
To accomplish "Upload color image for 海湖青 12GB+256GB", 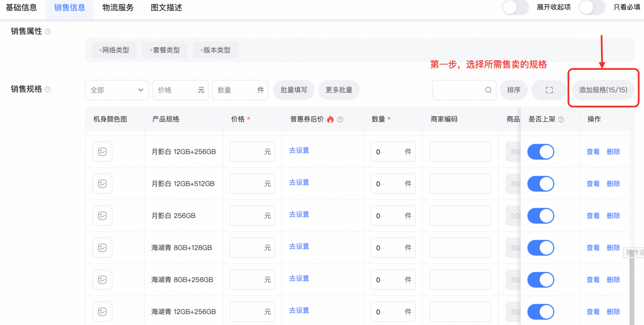I will pyautogui.click(x=102, y=312).
